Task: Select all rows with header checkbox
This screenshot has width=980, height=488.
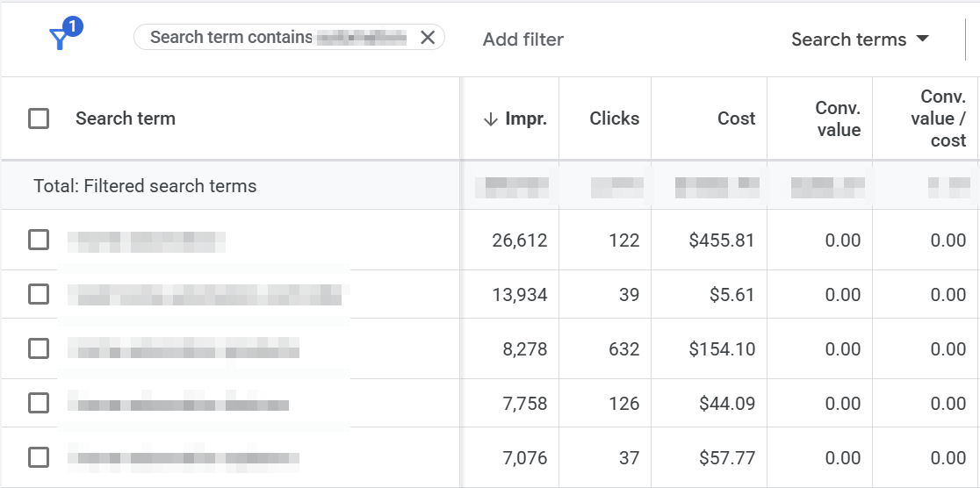Action: tap(39, 118)
